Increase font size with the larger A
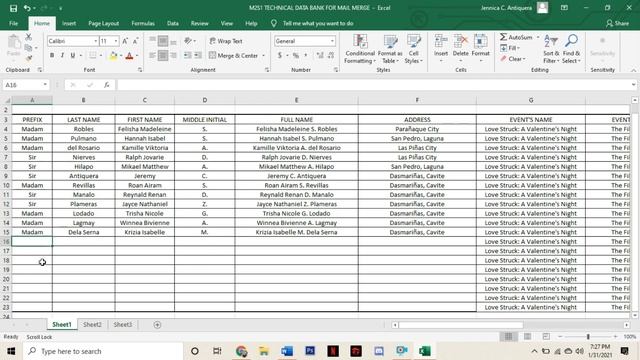Image resolution: width=640 pixels, height=360 pixels. 125,41
